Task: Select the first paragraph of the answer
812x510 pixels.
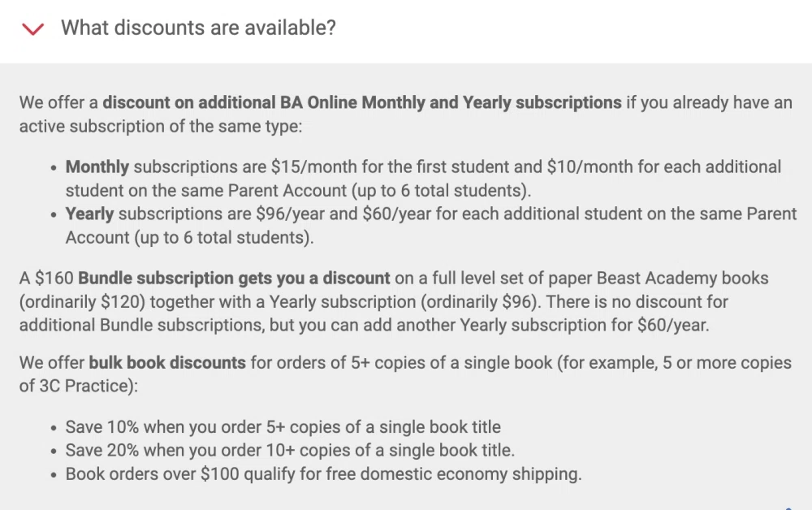Action: point(406,114)
